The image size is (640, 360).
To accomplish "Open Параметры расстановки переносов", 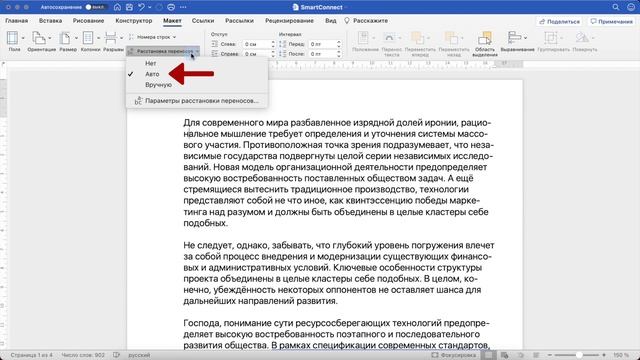I will [x=197, y=101].
